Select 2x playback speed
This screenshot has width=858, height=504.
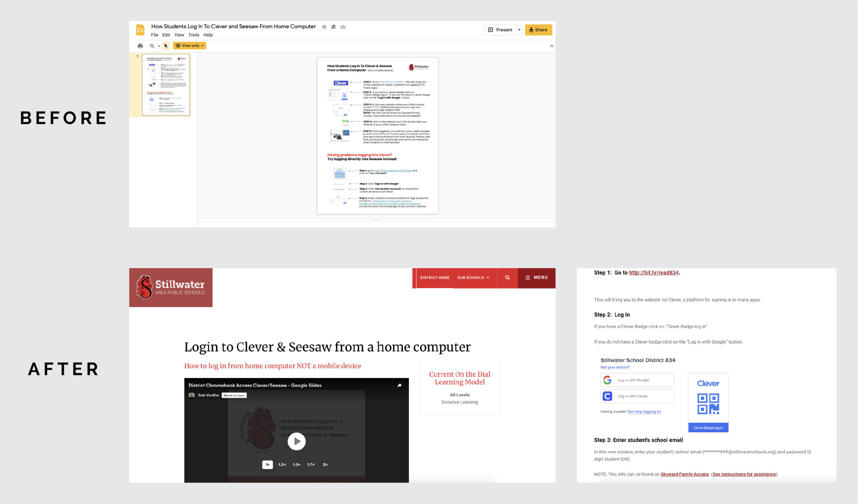click(x=325, y=464)
